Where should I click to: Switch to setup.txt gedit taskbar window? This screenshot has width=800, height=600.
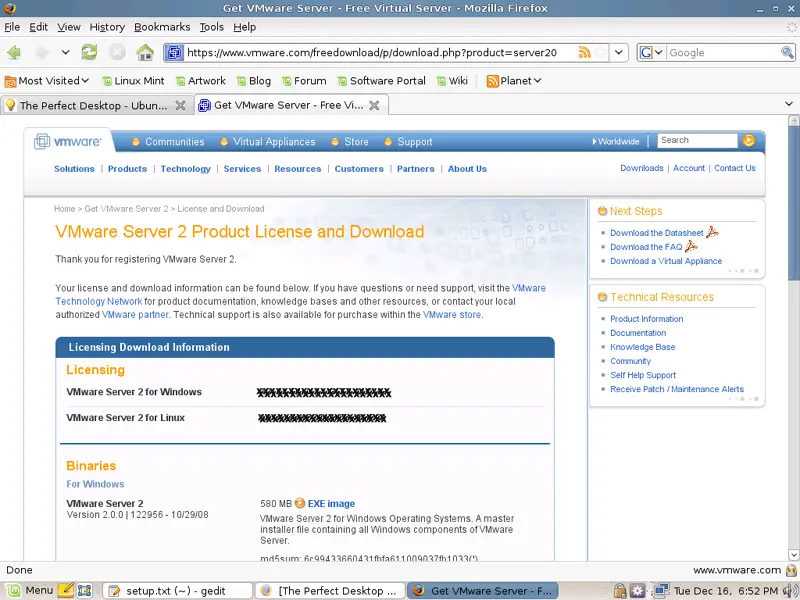[178, 591]
